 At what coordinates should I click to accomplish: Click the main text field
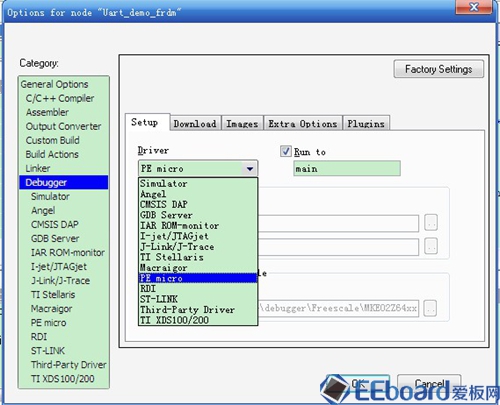click(347, 169)
